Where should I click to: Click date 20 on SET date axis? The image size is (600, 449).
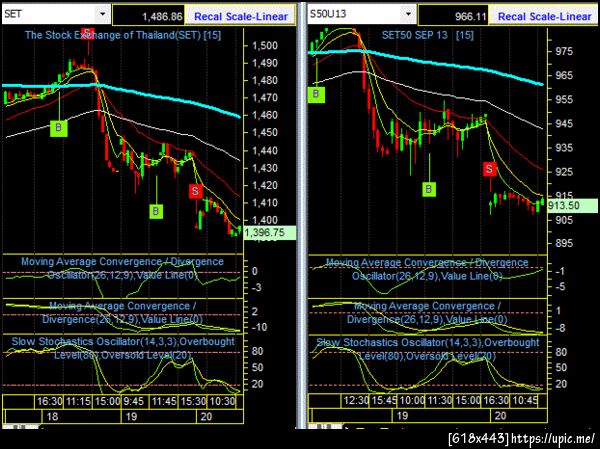(x=206, y=416)
